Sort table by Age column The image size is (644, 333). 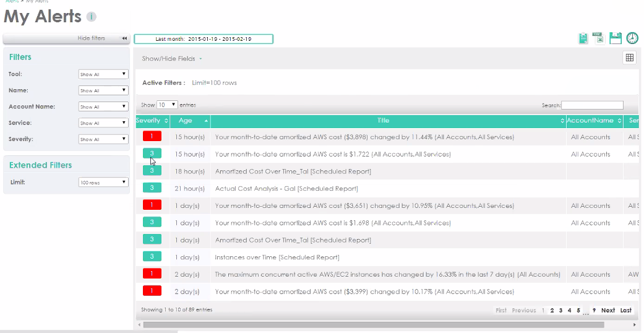(x=190, y=121)
